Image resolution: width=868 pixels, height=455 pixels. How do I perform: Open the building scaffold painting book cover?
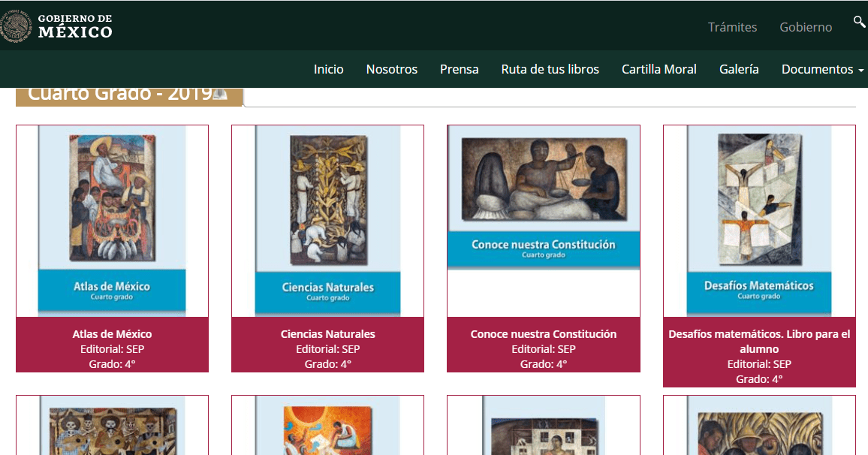543,426
